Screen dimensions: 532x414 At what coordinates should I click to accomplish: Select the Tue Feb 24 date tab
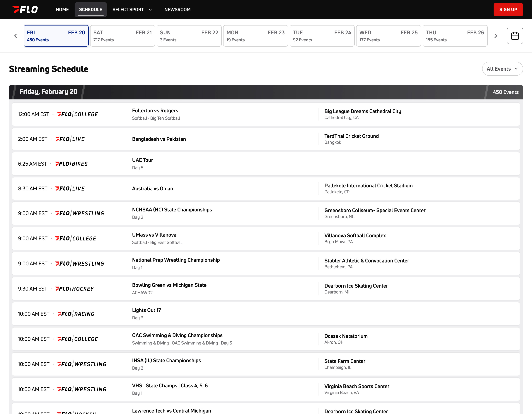click(x=322, y=36)
